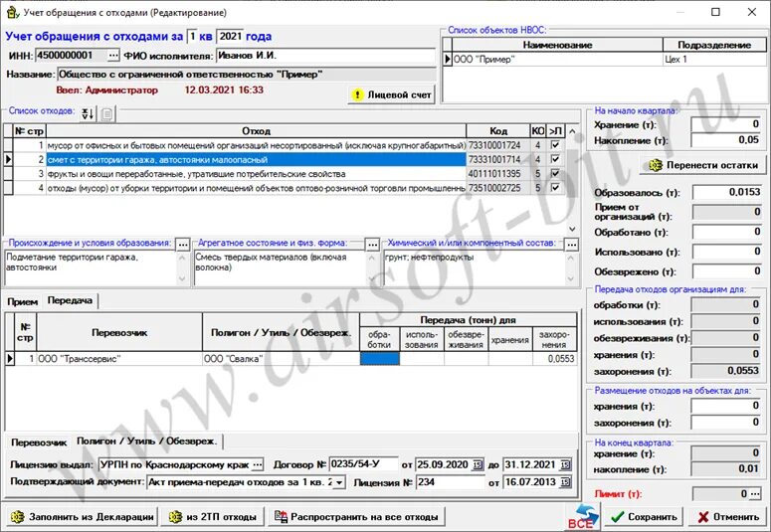This screenshot has height=532, width=771.
Task: Click the захоронения cell with 0,0553
Action: [x=554, y=359]
